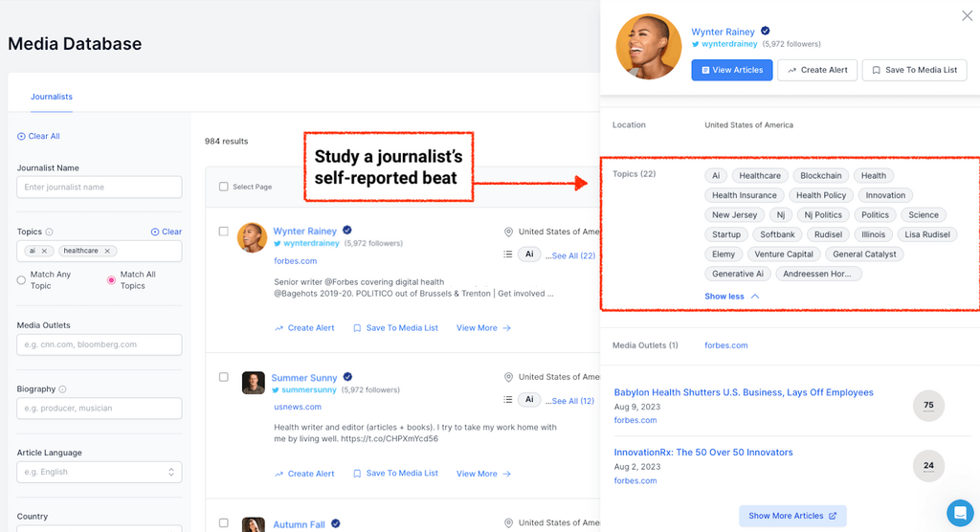The width and height of the screenshot is (980, 532).
Task: Open the Babylon Health Shutters article link
Action: pyautogui.click(x=744, y=392)
